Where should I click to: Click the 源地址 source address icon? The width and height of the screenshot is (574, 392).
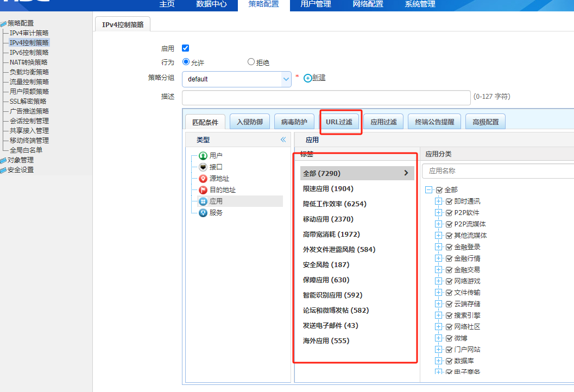[203, 179]
